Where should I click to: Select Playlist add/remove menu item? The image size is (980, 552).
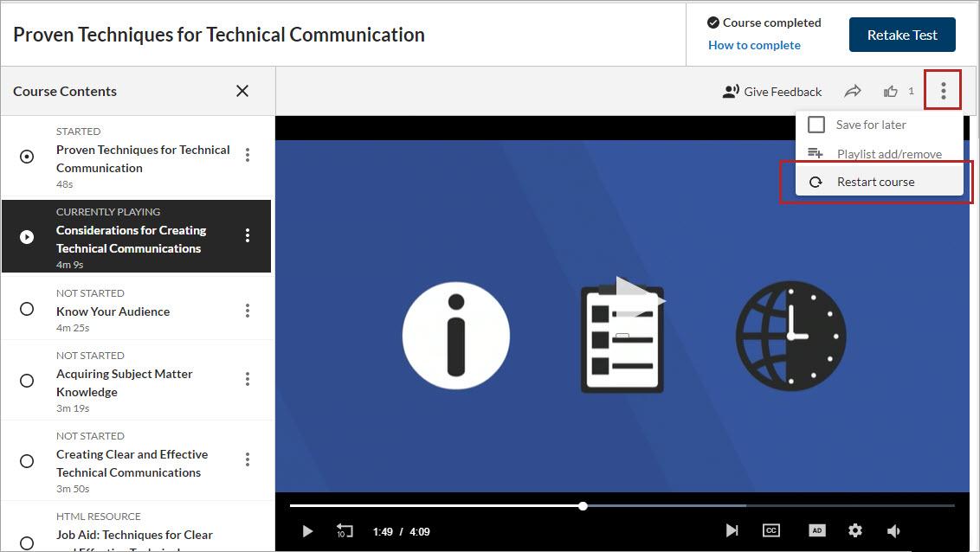pos(888,154)
